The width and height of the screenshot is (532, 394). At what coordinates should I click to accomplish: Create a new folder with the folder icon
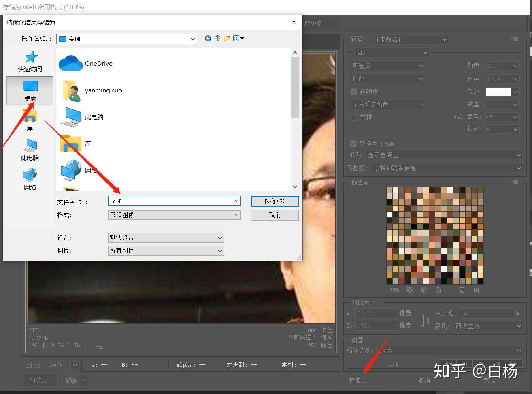pyautogui.click(x=227, y=38)
